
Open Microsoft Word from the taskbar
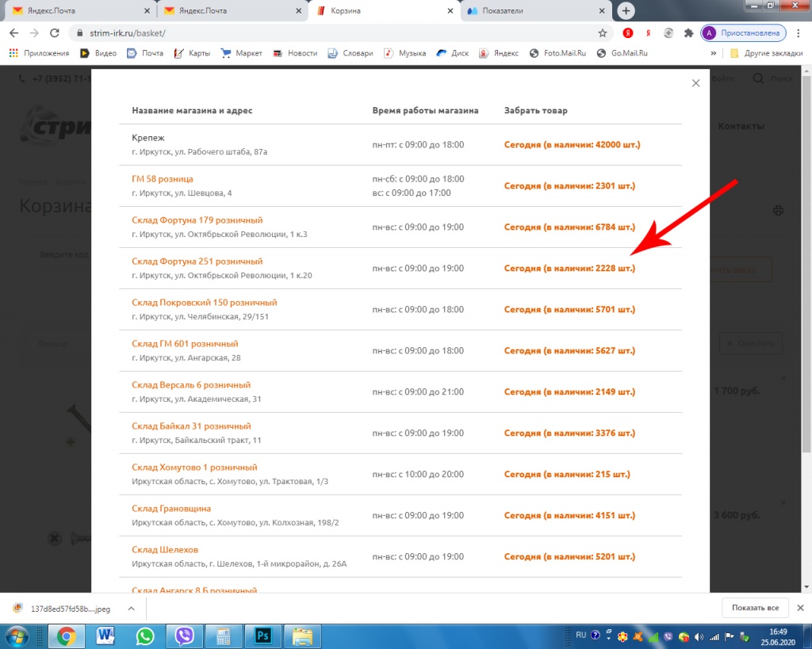tap(105, 636)
